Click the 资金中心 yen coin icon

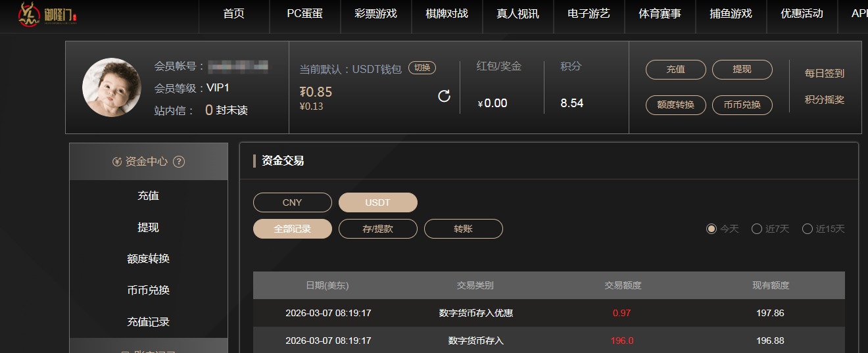point(117,162)
